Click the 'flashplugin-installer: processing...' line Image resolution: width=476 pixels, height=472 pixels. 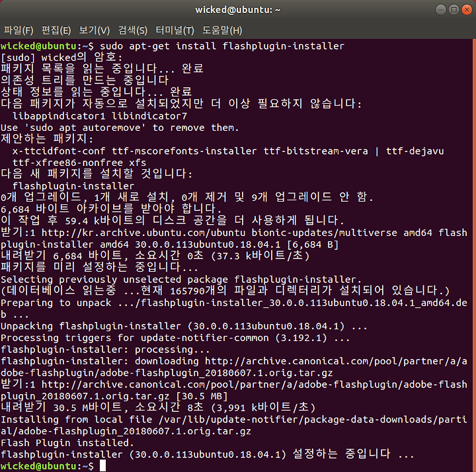(x=105, y=350)
